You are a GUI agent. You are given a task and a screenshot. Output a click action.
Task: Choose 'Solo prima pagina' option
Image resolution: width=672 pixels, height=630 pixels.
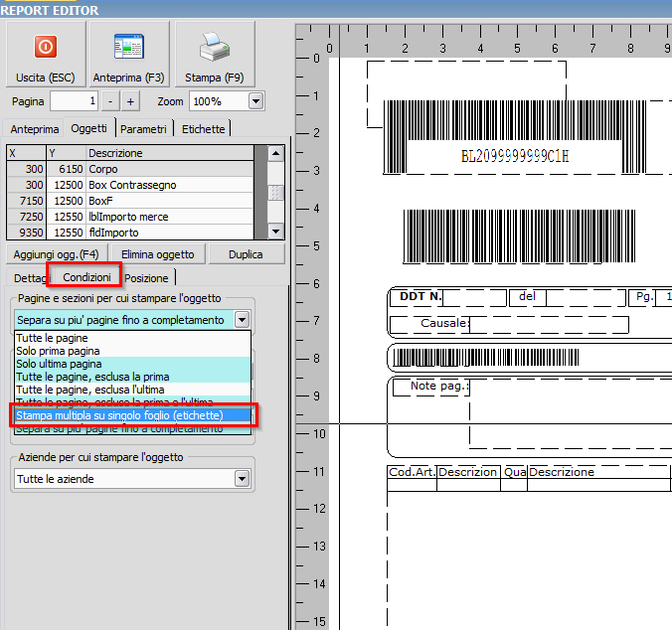pyautogui.click(x=132, y=351)
